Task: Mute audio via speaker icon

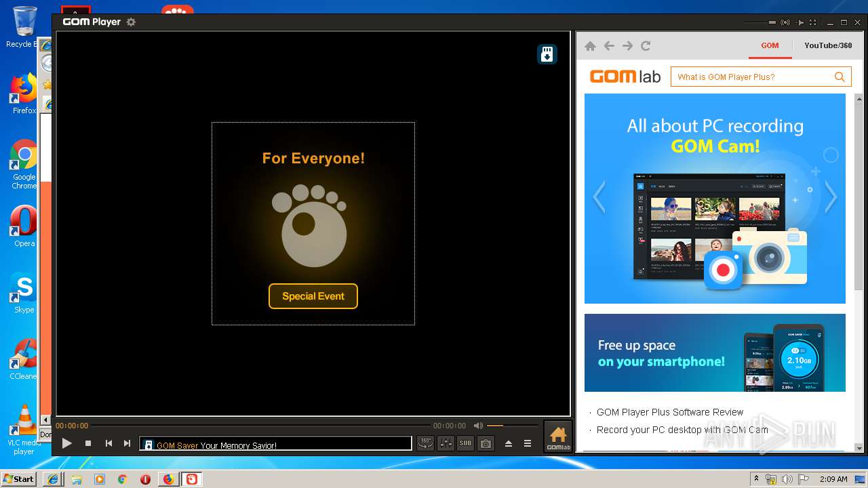Action: point(478,426)
